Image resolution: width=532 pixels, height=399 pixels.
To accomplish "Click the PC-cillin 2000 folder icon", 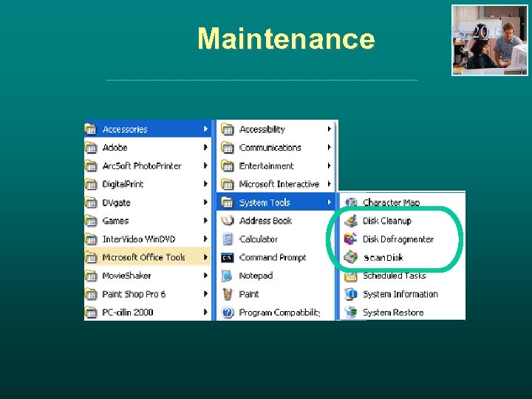I will 91,312.
